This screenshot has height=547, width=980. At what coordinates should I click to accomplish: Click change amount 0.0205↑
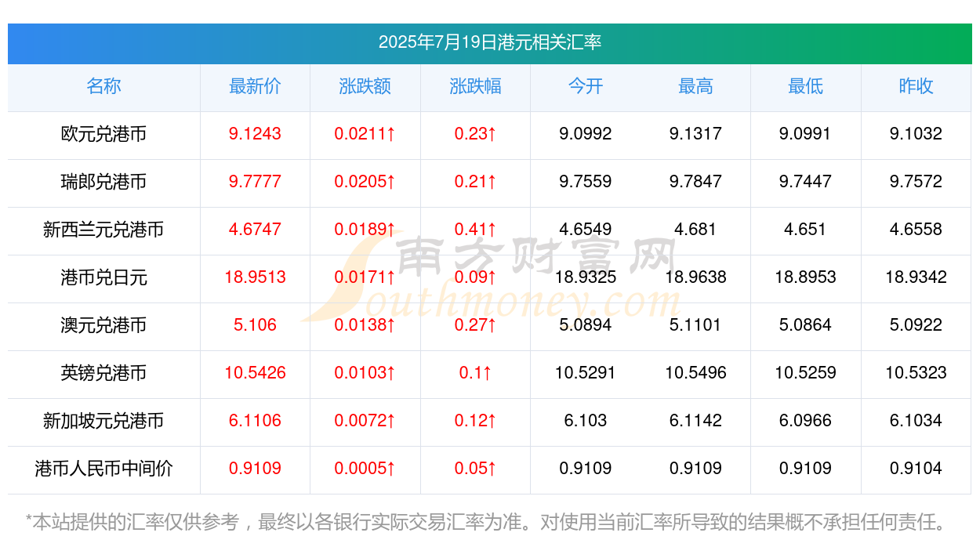pyautogui.click(x=365, y=182)
